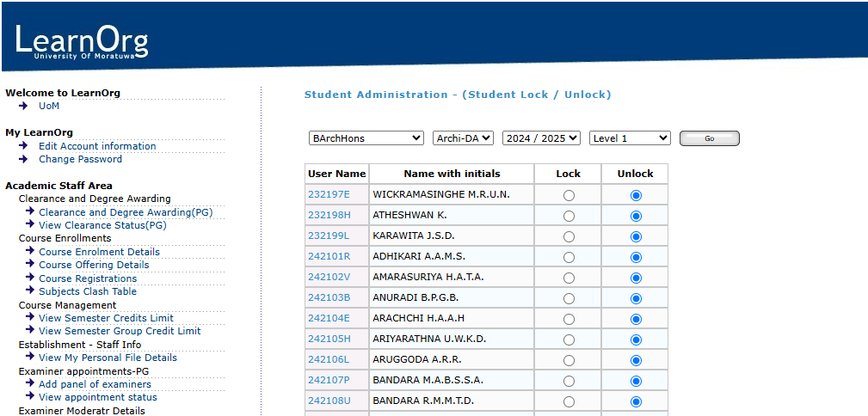The height and width of the screenshot is (416, 868).
Task: Click the arrow icon beside Change Password
Action: pos(23,159)
